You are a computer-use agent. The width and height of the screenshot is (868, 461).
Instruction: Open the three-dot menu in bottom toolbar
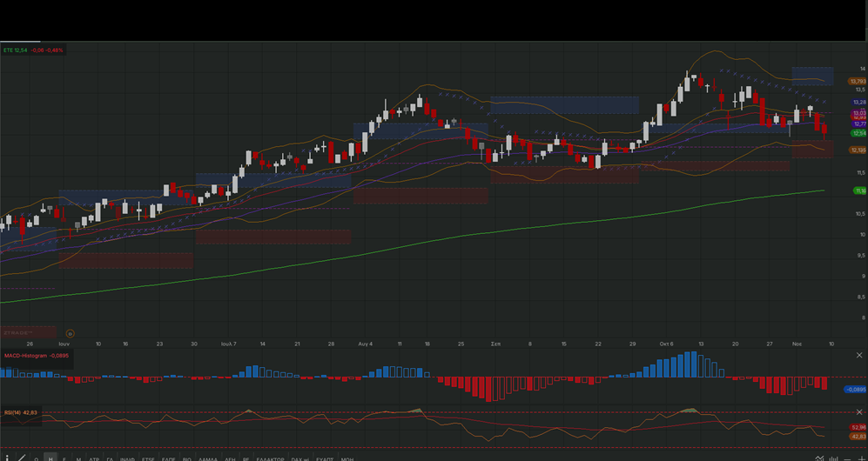pos(7,458)
